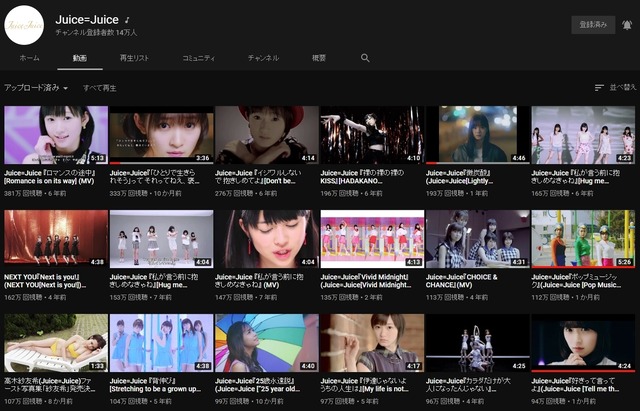Open the 4:23 Hug me video thumbnail

tap(583, 135)
